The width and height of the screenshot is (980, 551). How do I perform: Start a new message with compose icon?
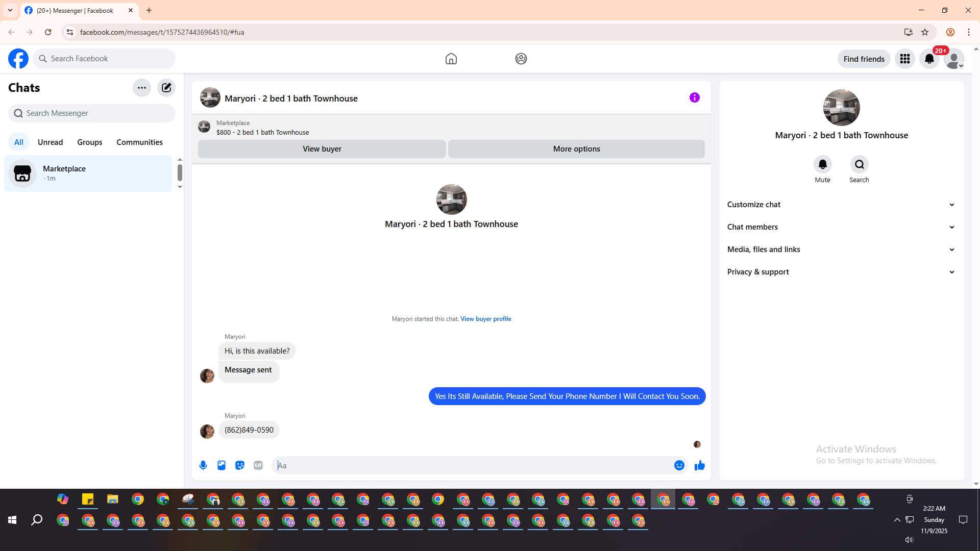point(166,88)
